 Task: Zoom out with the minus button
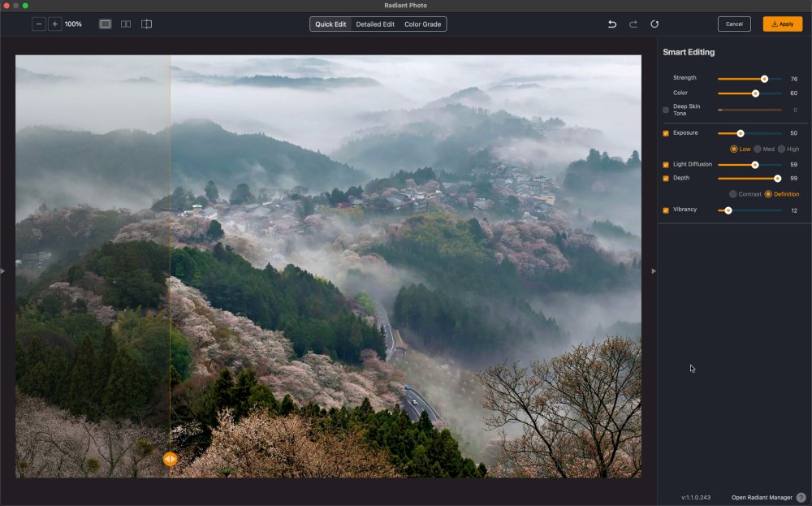39,24
